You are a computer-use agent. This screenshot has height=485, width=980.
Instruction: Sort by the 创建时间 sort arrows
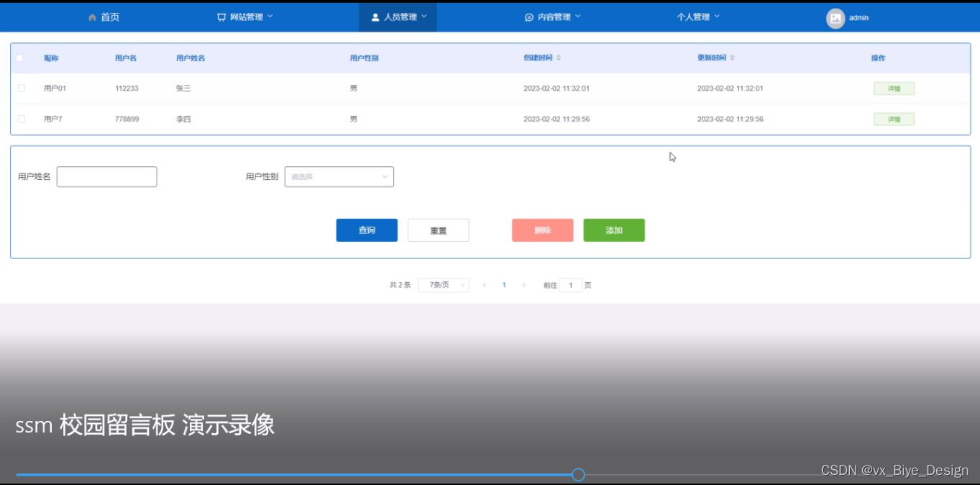click(x=559, y=58)
